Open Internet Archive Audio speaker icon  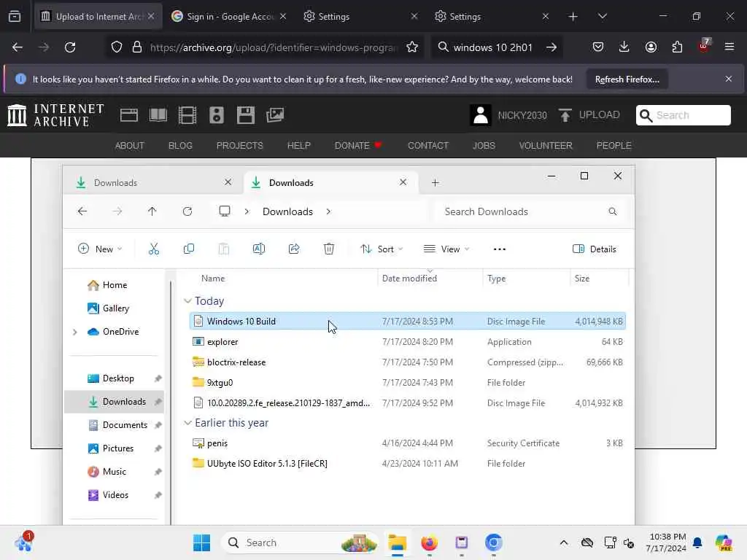coord(216,115)
